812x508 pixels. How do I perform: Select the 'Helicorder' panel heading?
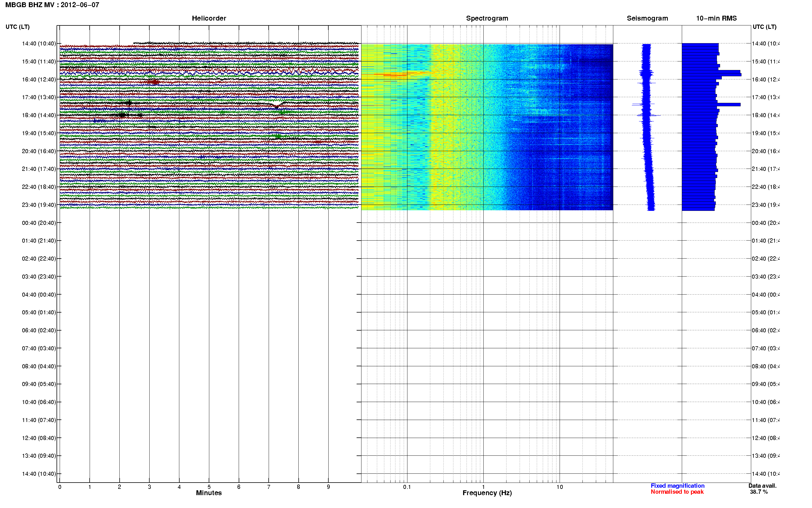pyautogui.click(x=209, y=18)
